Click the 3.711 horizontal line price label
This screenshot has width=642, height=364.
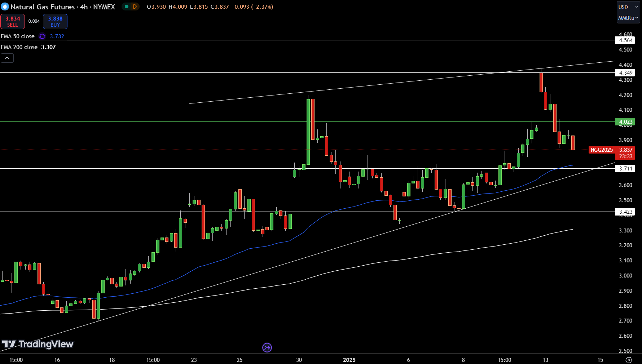626,169
